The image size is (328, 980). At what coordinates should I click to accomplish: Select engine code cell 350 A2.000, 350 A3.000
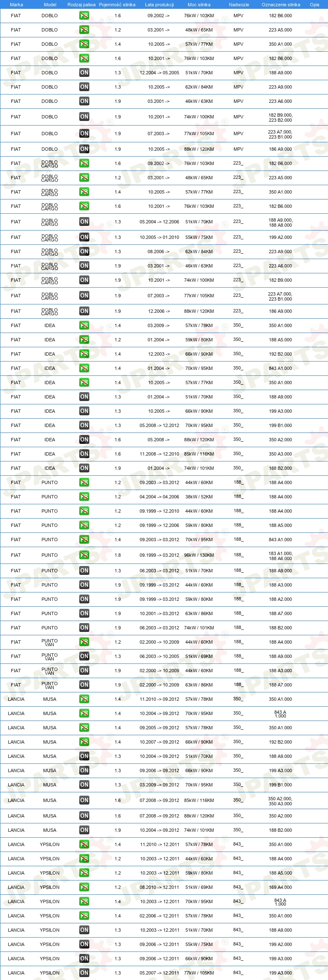pos(280,801)
